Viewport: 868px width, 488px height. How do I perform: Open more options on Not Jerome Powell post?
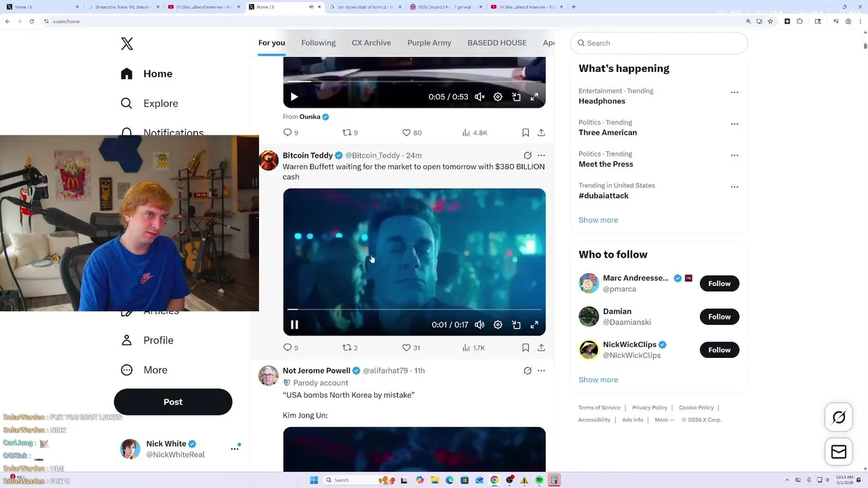point(541,371)
